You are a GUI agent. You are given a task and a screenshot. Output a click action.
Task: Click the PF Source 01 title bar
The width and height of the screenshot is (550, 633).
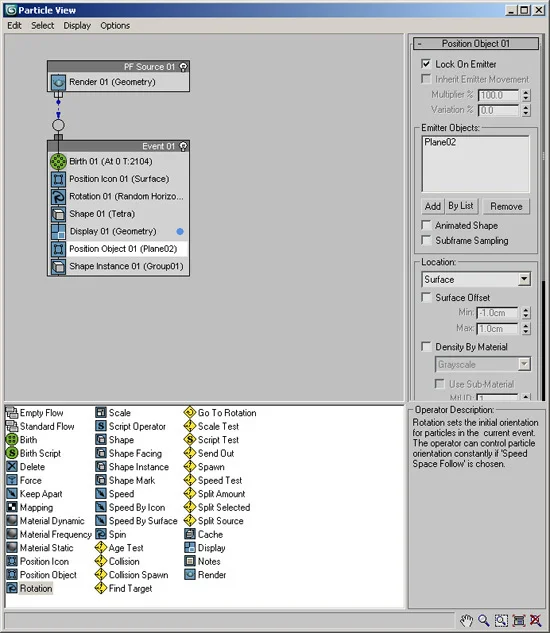coord(119,67)
